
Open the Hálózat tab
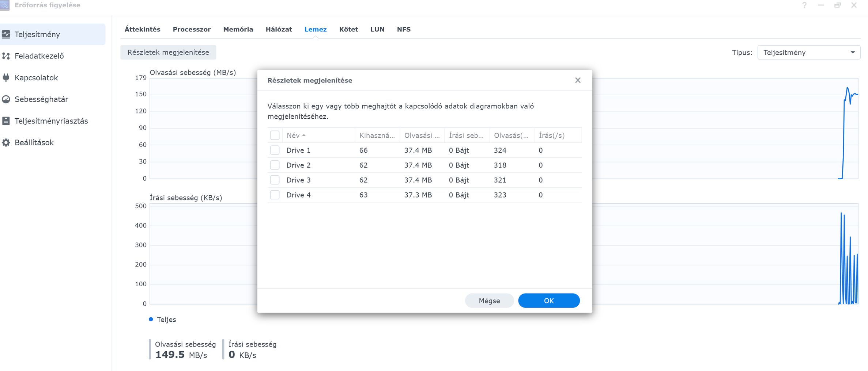pyautogui.click(x=279, y=29)
